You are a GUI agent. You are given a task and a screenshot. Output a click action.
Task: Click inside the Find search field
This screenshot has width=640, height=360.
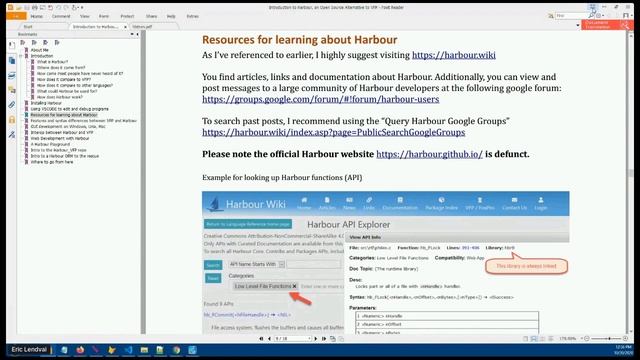coord(571,16)
